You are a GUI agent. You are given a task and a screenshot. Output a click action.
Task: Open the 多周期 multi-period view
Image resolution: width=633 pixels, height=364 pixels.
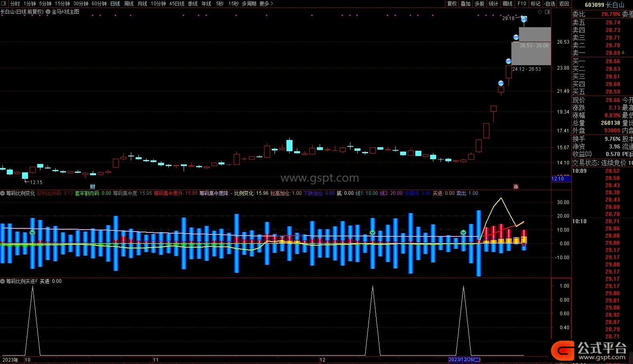tap(249, 4)
